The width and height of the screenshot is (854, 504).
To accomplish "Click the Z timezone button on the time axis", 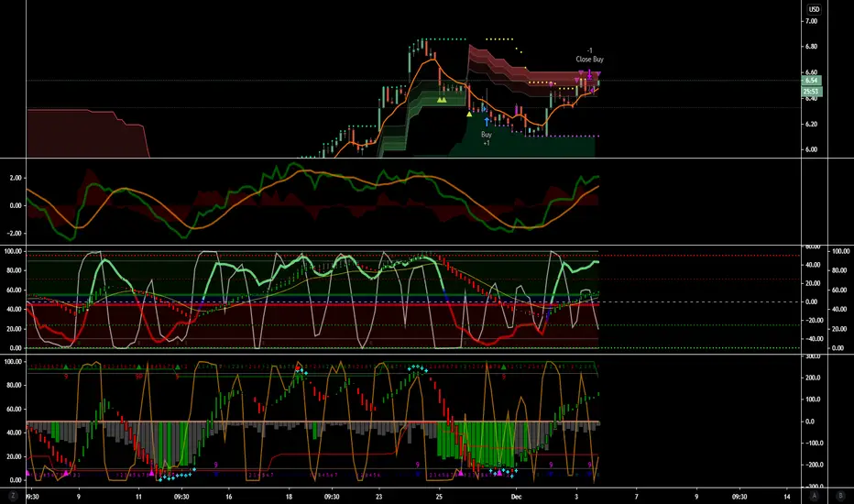I will (13, 496).
